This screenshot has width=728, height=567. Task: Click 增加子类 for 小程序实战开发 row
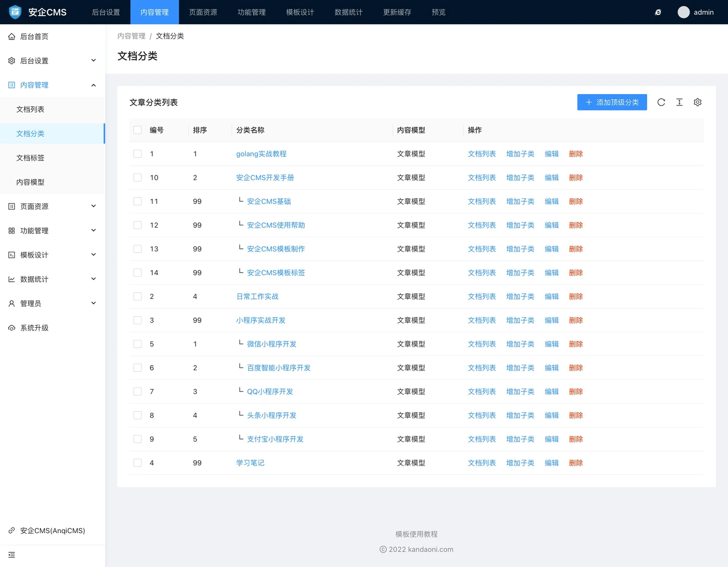520,320
